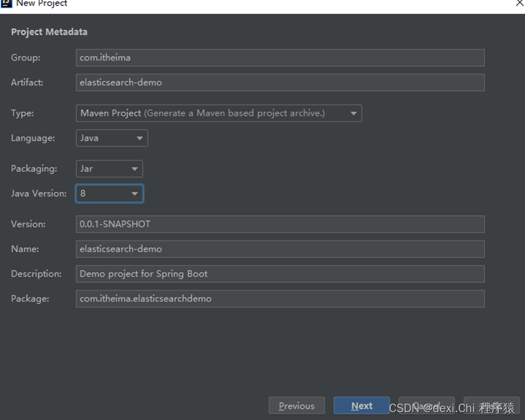Click the Package field showing com.itheima.elasticsearchdemo

(x=280, y=299)
